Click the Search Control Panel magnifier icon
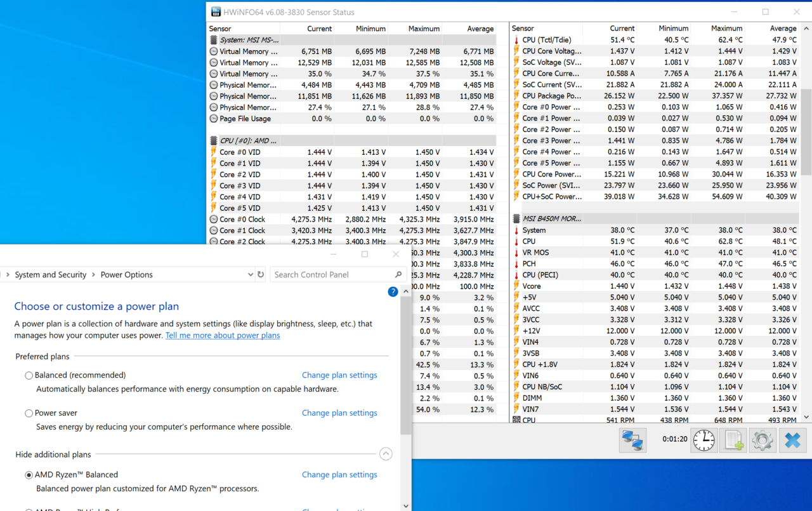 pos(398,275)
